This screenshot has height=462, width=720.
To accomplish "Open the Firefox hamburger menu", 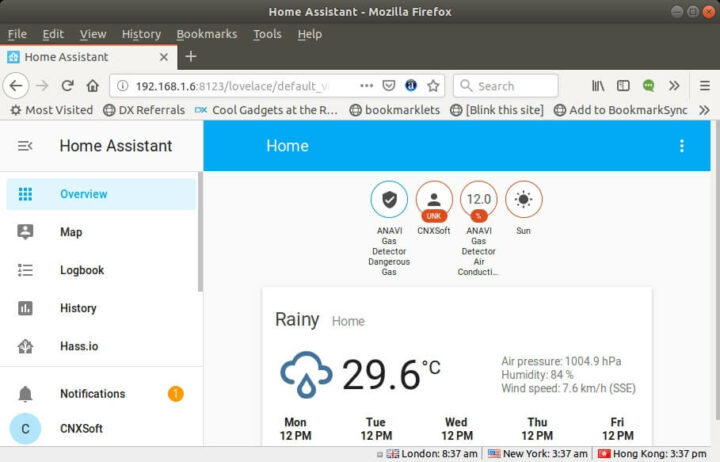I will pyautogui.click(x=705, y=86).
